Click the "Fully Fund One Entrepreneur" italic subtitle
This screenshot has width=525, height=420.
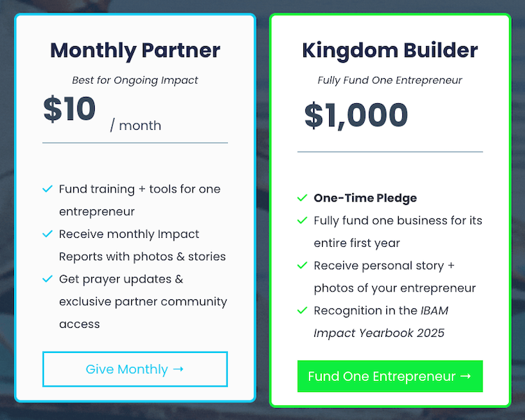[390, 80]
